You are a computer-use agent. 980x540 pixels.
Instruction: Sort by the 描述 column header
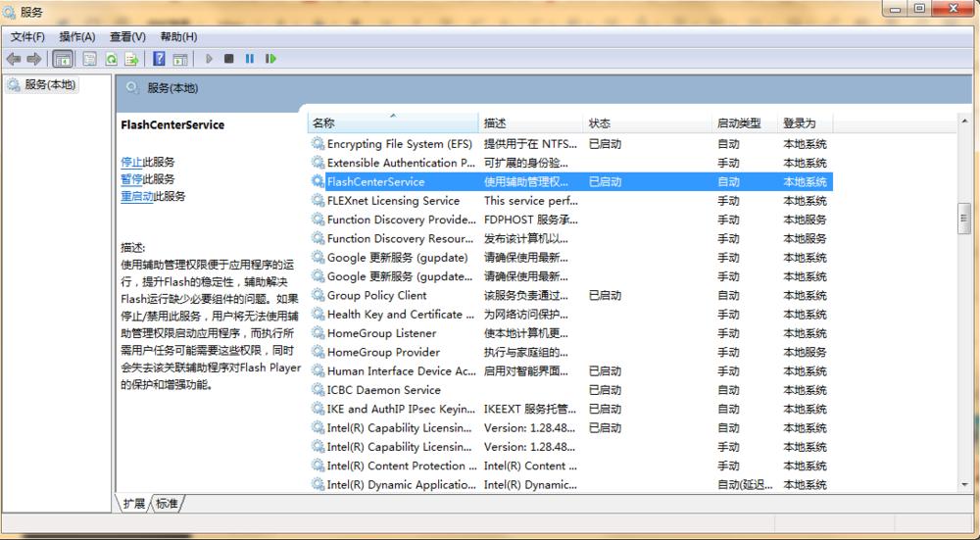click(x=530, y=123)
